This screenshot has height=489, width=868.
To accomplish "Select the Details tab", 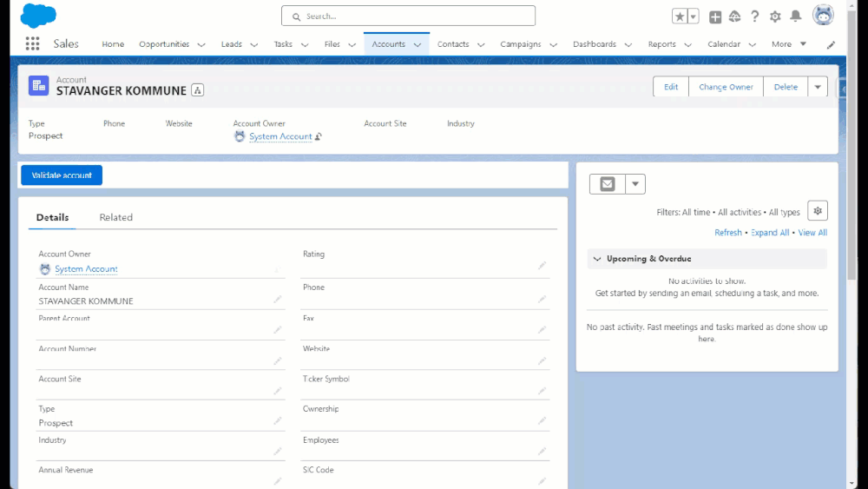I will coord(53,217).
